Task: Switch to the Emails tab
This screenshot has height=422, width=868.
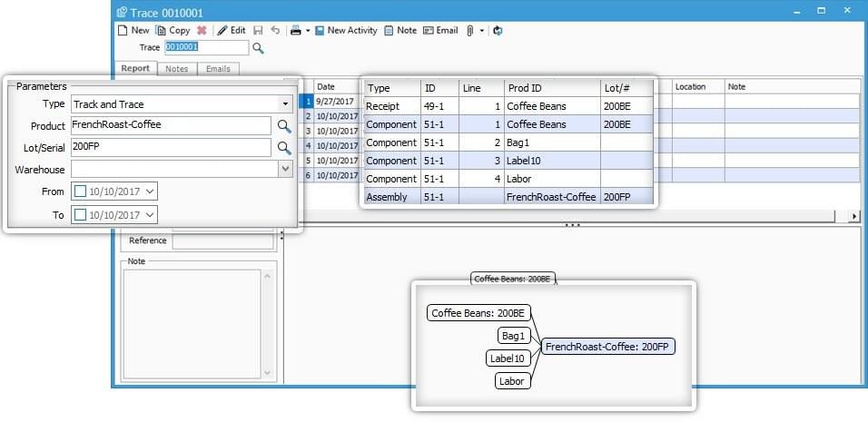Action: [218, 69]
